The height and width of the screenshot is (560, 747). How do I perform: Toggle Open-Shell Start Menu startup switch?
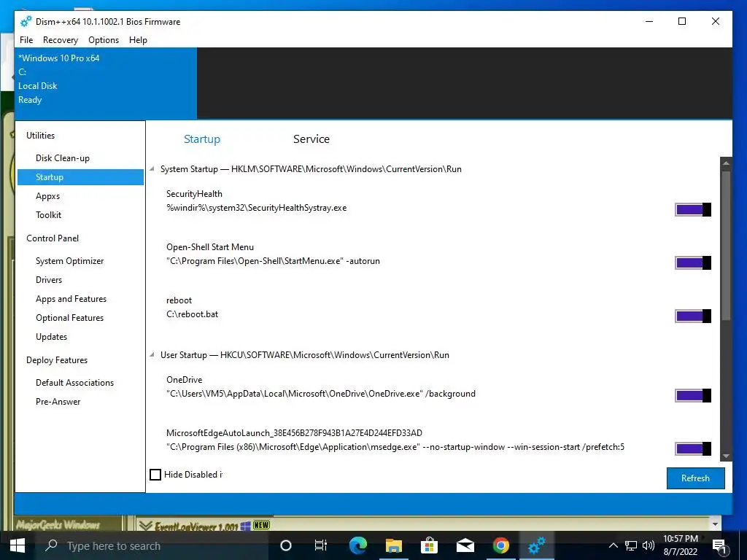tap(693, 262)
